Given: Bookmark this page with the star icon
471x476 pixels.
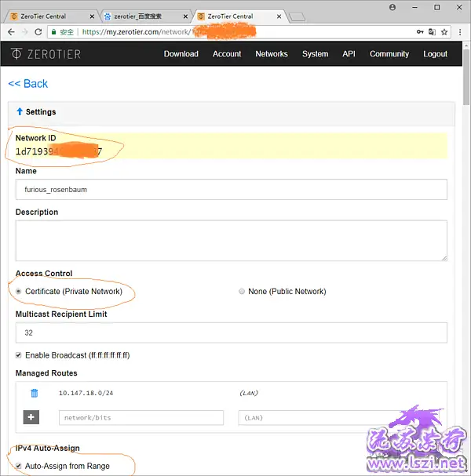Looking at the screenshot, I should point(444,32).
